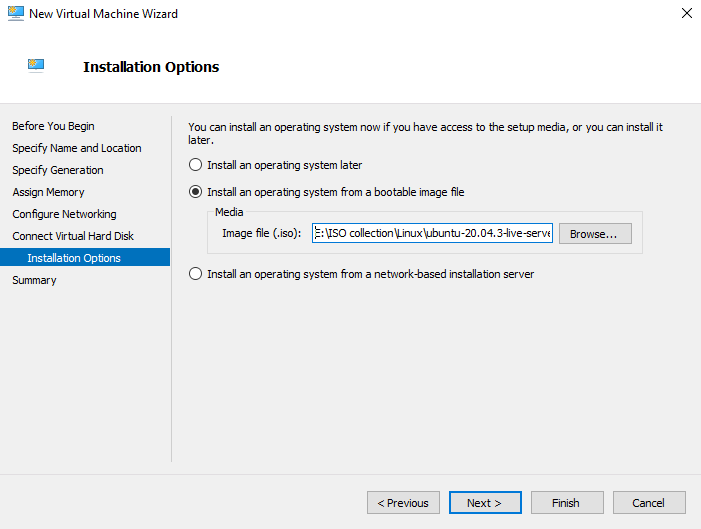Switch to Configure Networking page
This screenshot has width=701, height=529.
[64, 214]
